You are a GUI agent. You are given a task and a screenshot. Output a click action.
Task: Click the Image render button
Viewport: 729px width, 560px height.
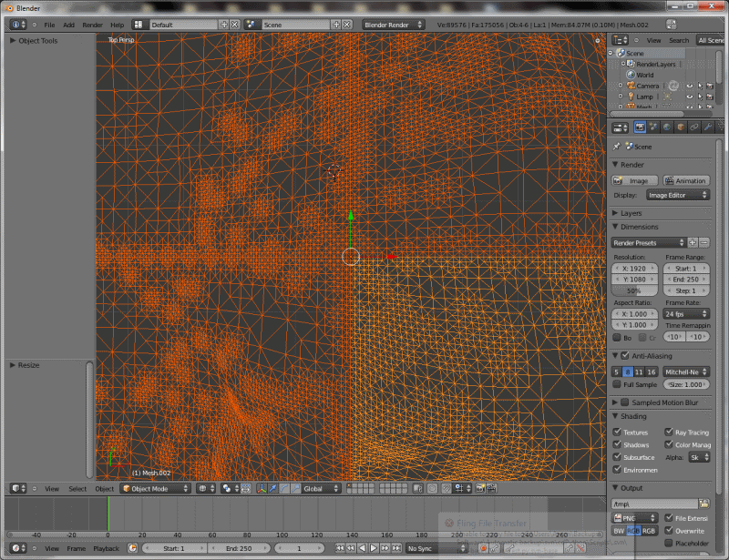pyautogui.click(x=635, y=180)
